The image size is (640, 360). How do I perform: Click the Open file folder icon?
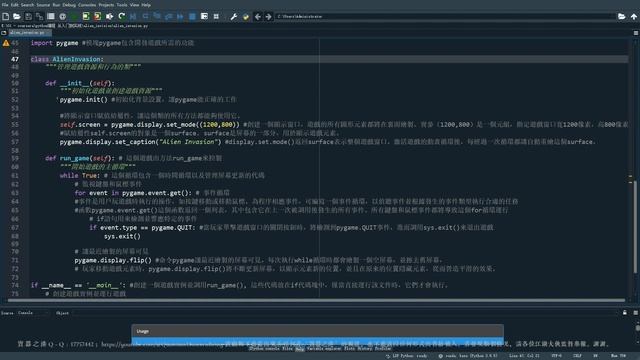click(x=17, y=16)
